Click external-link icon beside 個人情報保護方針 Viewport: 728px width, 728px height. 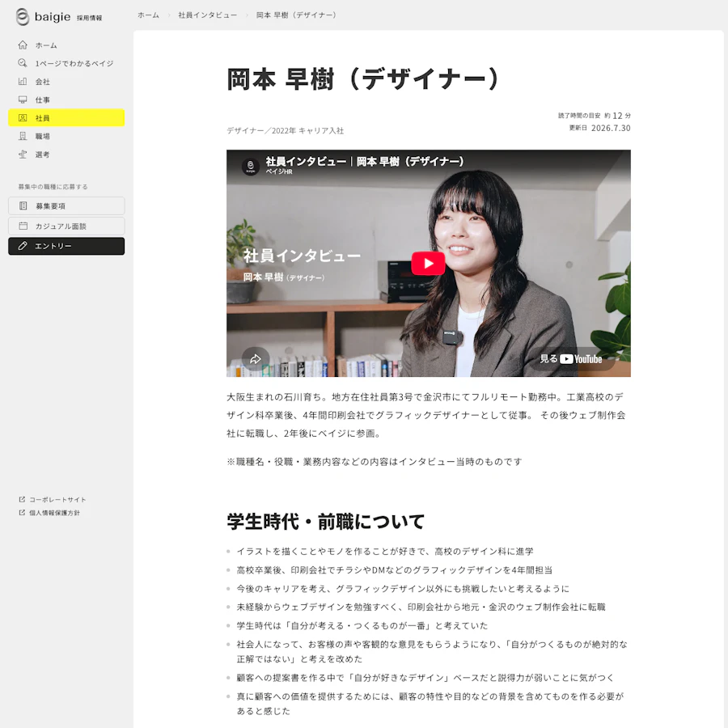(22, 513)
